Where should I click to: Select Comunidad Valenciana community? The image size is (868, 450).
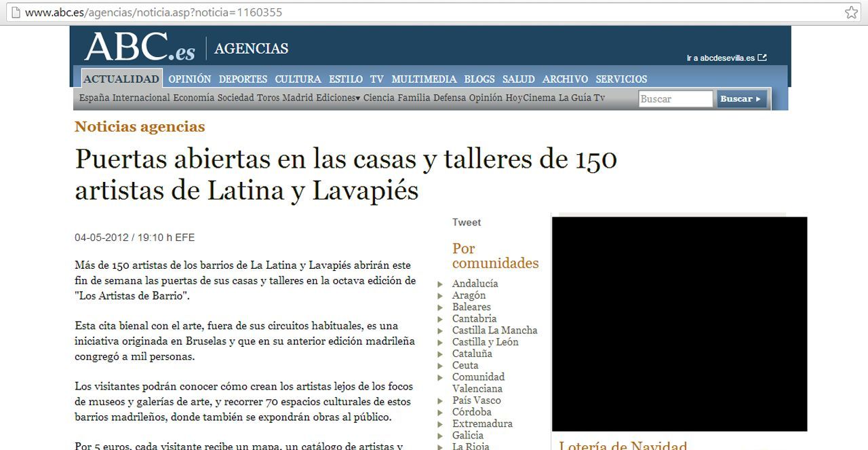pyautogui.click(x=479, y=383)
